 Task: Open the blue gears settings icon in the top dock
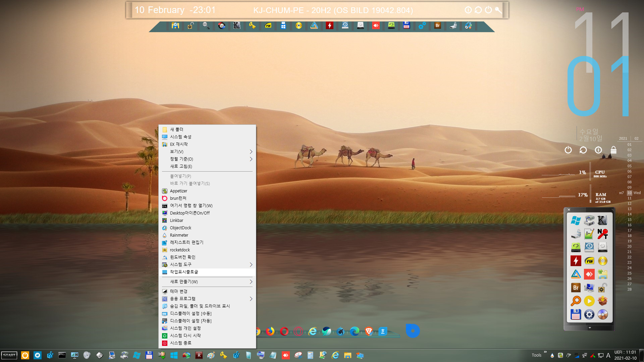422,25
